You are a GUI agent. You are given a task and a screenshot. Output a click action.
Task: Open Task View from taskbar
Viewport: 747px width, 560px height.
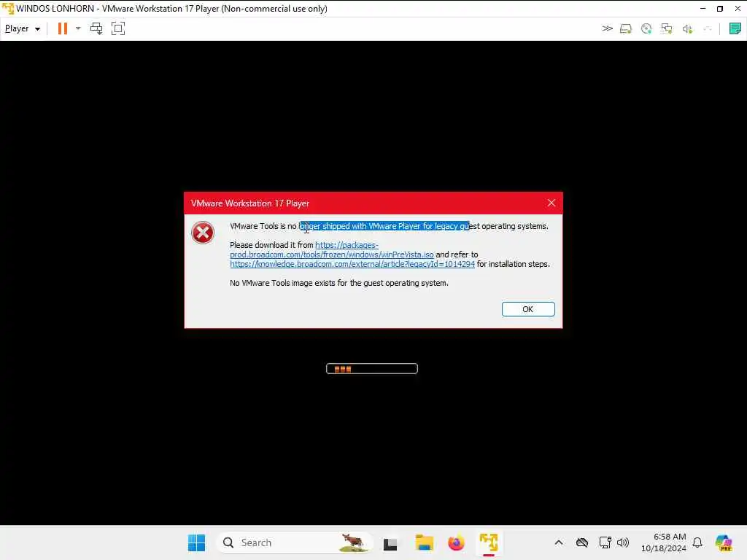390,542
